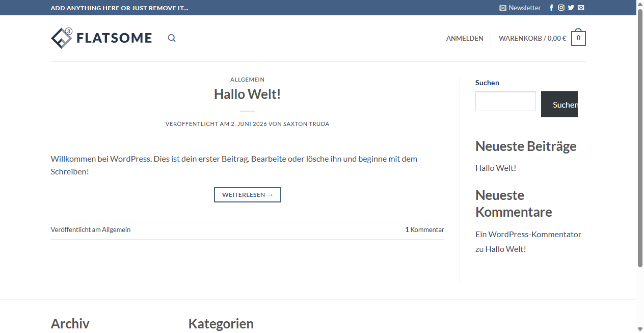This screenshot has width=644, height=333.
Task: Click the Suchen search button
Action: coord(559,104)
